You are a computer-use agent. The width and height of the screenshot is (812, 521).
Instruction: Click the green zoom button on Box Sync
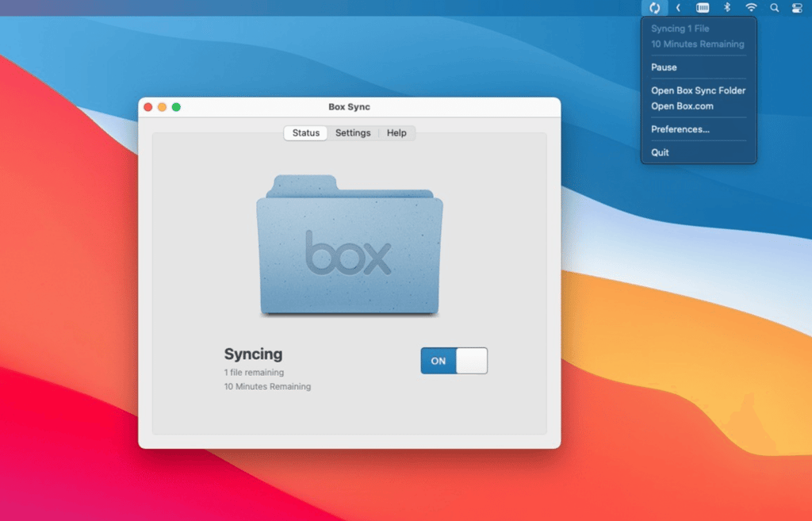(x=176, y=106)
